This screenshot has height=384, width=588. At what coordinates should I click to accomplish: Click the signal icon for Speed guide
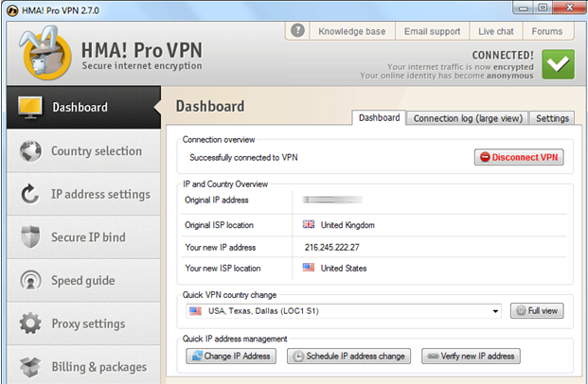pos(30,280)
